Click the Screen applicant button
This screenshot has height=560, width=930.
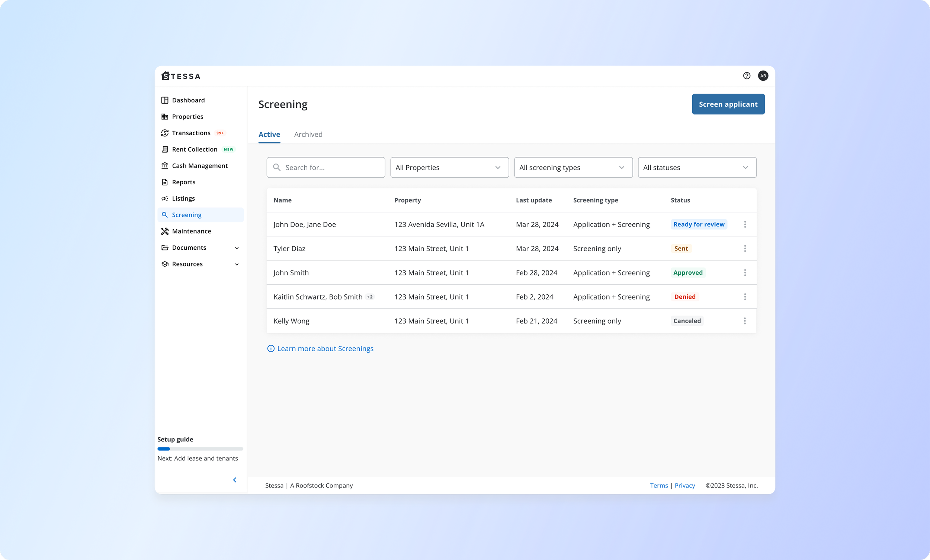click(728, 104)
